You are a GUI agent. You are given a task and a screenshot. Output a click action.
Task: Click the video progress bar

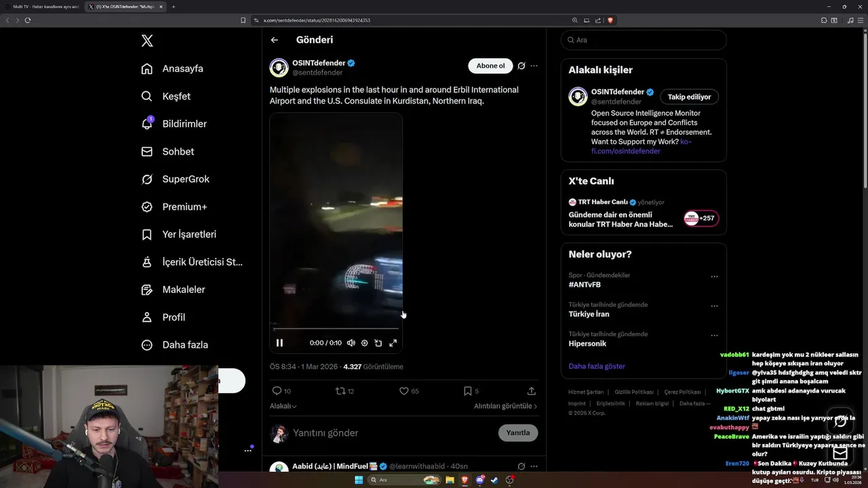coord(336,329)
